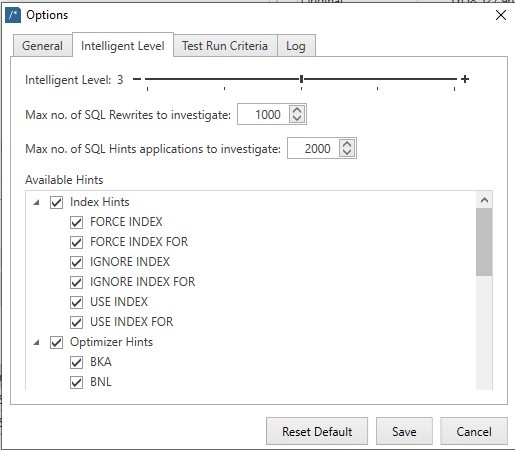The height and width of the screenshot is (450, 515).
Task: Decrease Max SQL Rewrites with down arrow
Action: coord(297,118)
